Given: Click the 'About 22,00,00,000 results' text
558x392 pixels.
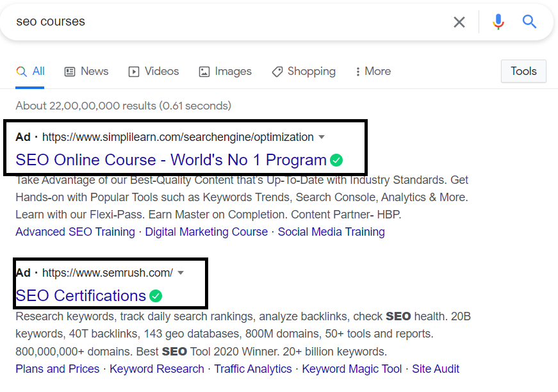Looking at the screenshot, I should [123, 106].
